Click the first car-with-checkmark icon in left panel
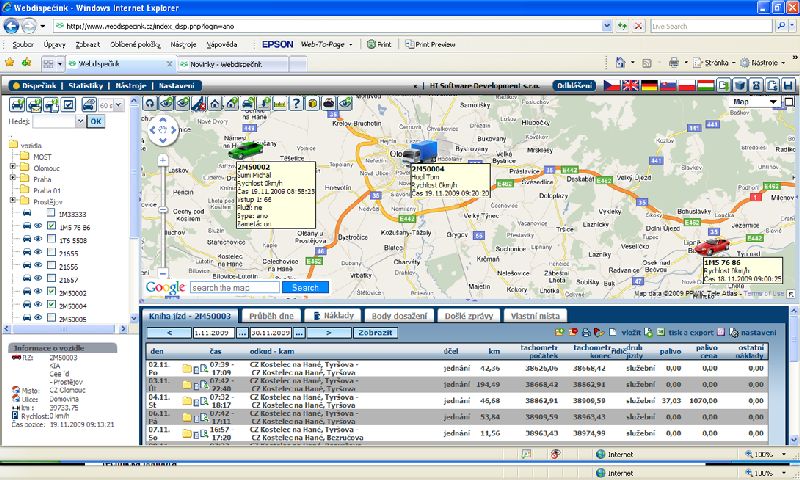 pos(17,105)
